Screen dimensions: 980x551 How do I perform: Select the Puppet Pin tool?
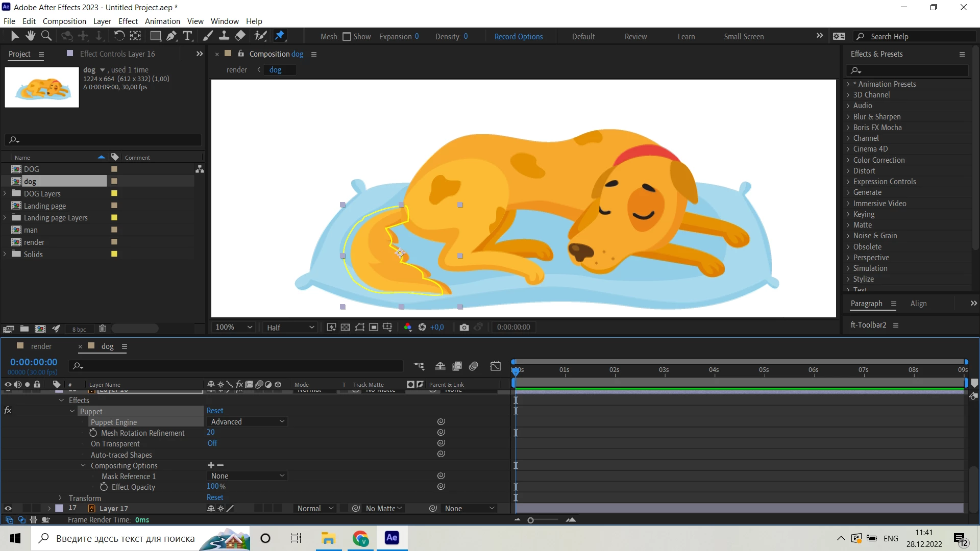coord(280,36)
